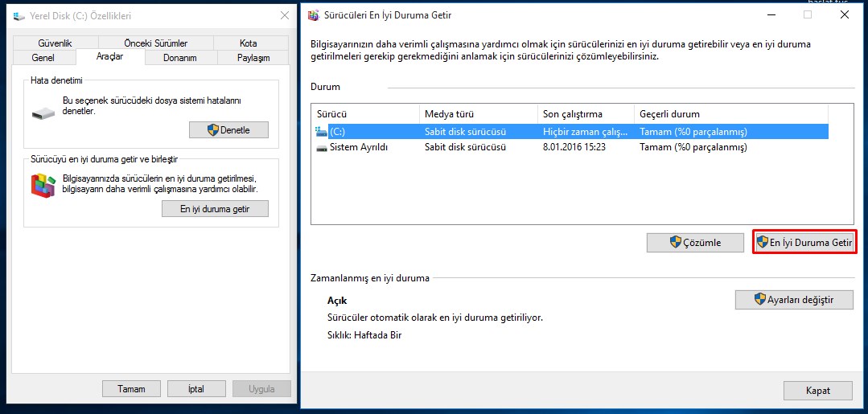The height and width of the screenshot is (414, 868).
Task: Open Ayarları değiştir schedule settings
Action: pyautogui.click(x=793, y=300)
